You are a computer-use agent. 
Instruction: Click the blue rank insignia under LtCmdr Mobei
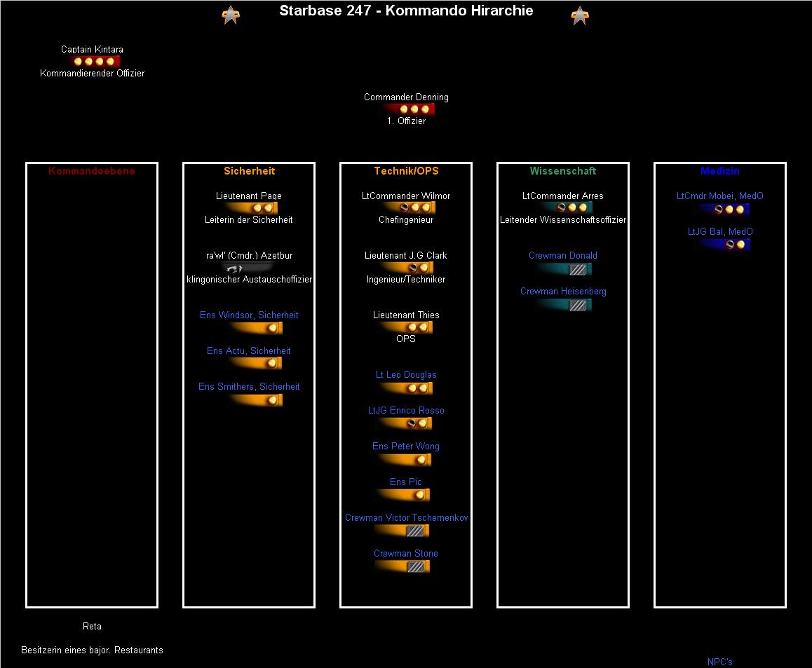[724, 209]
